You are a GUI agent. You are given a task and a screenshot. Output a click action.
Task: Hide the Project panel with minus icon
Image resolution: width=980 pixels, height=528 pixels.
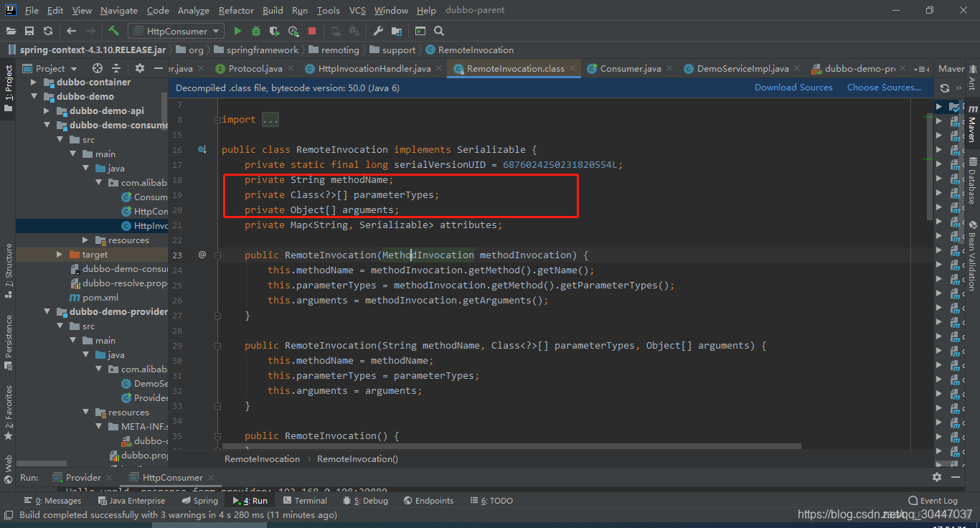(x=159, y=68)
